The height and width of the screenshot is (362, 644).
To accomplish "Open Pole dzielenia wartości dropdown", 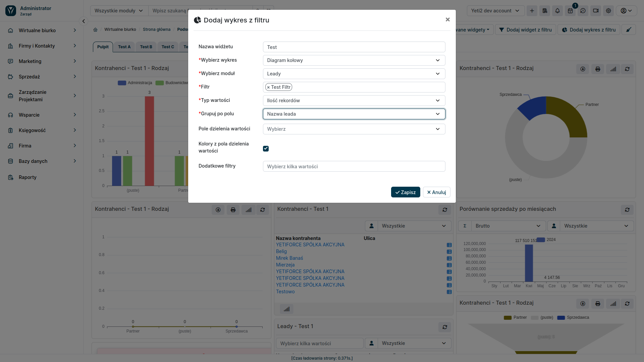I will coord(354,129).
